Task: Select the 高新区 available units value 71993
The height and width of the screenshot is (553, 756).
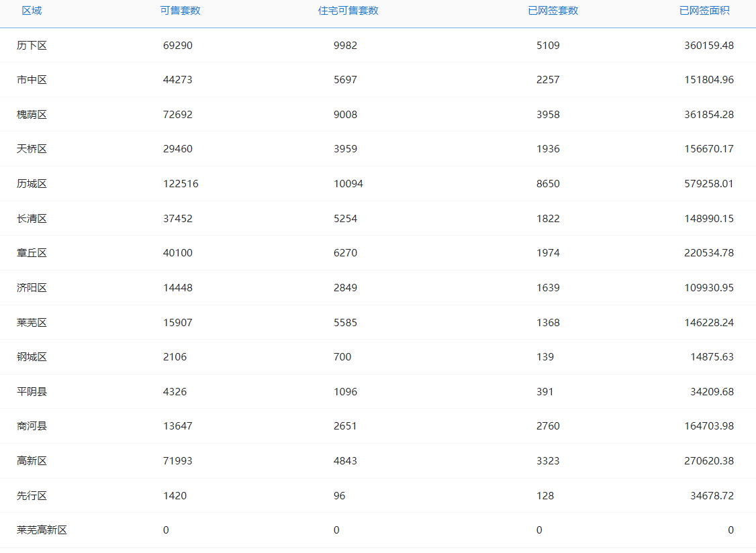Action: [x=177, y=461]
